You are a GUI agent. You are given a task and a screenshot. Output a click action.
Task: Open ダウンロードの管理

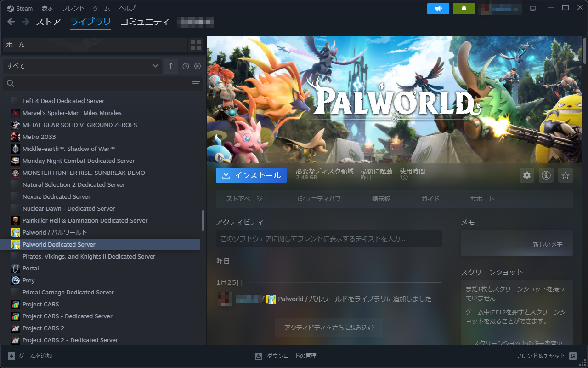(286, 356)
